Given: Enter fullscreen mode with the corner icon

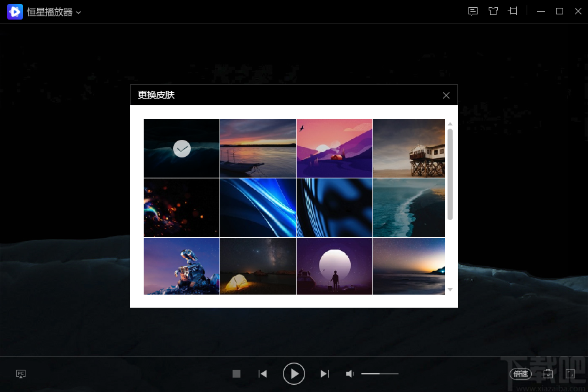Looking at the screenshot, I should [x=570, y=374].
